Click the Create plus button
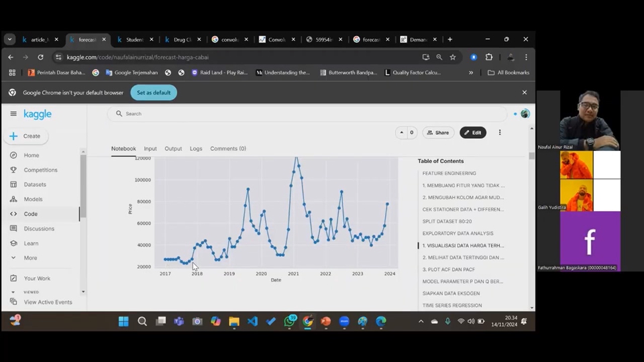644x362 pixels. pyautogui.click(x=26, y=136)
